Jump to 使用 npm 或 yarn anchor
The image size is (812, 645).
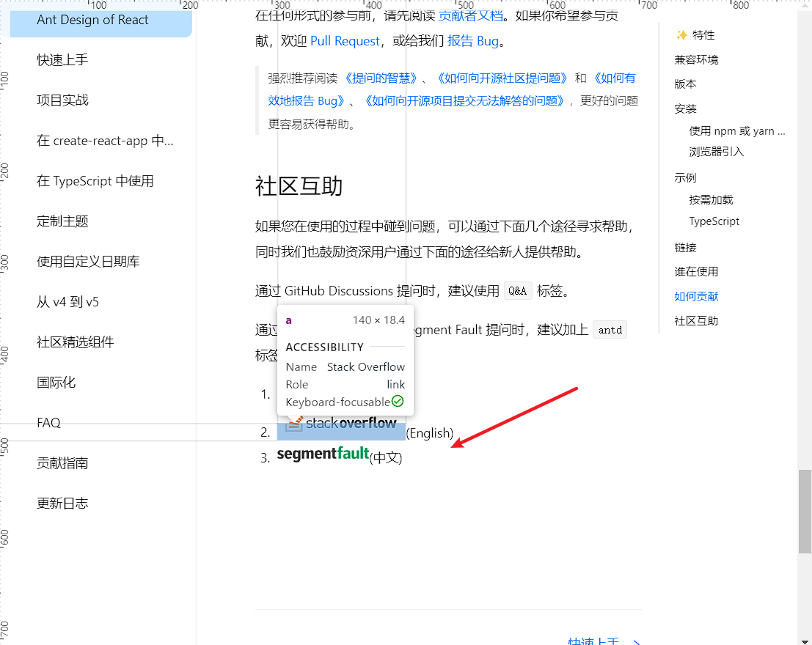point(737,131)
